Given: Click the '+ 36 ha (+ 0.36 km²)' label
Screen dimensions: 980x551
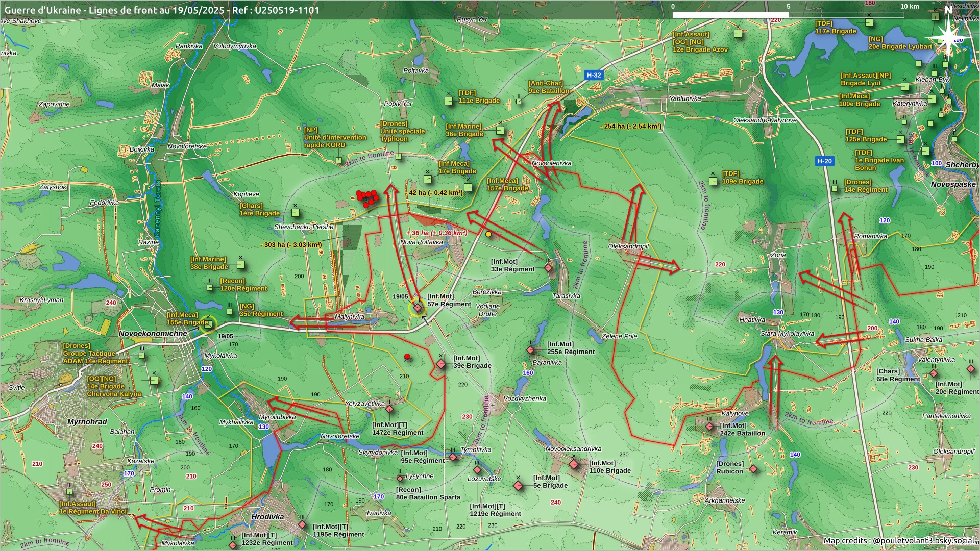Looking at the screenshot, I should pos(437,233).
